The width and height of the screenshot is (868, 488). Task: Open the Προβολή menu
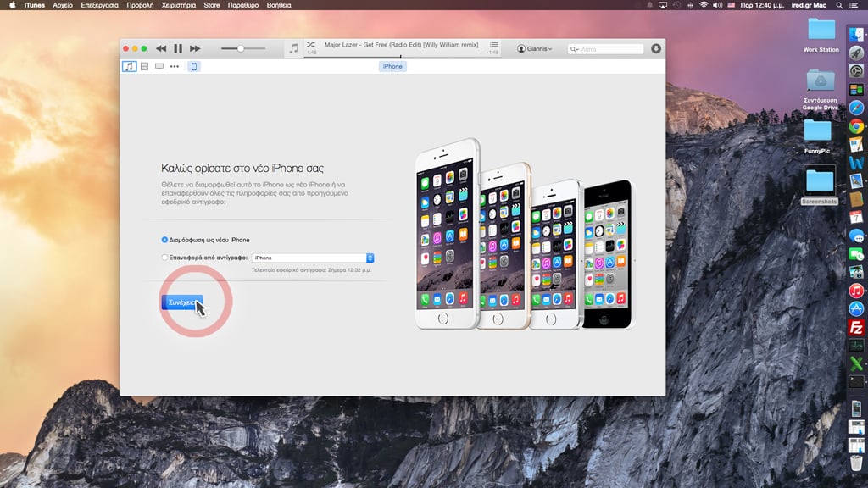(139, 5)
